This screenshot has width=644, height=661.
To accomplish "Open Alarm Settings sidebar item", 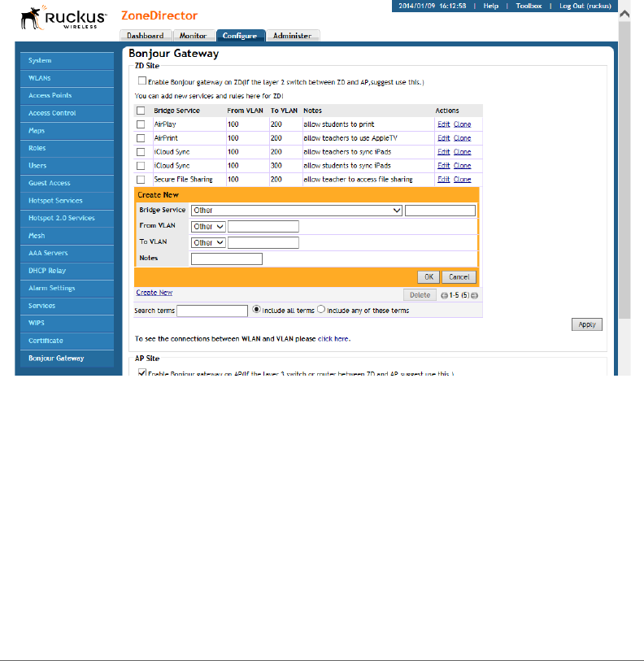I will [67, 289].
